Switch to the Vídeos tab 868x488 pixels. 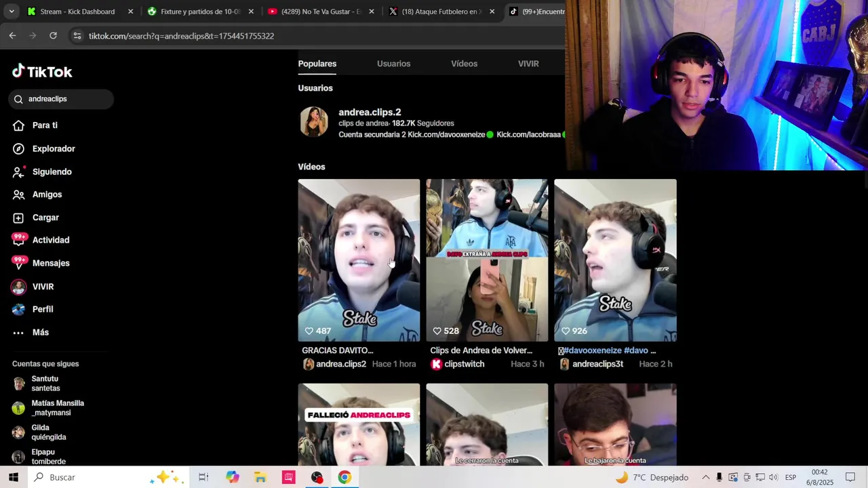point(464,64)
